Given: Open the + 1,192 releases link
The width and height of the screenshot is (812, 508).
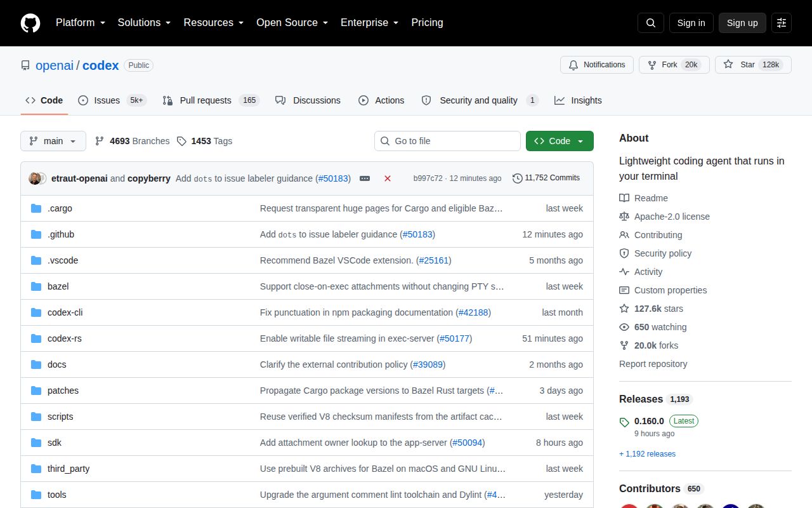Looking at the screenshot, I should point(647,454).
